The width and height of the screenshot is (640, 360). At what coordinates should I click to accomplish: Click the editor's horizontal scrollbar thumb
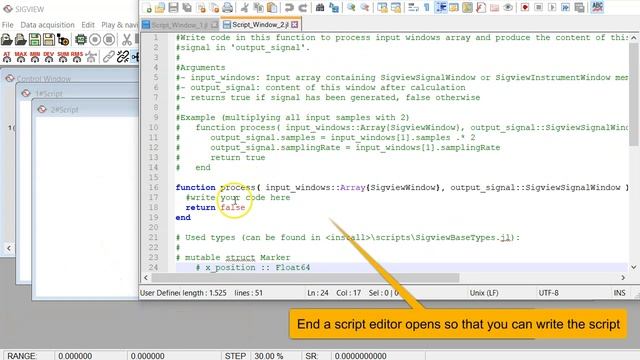point(305,278)
